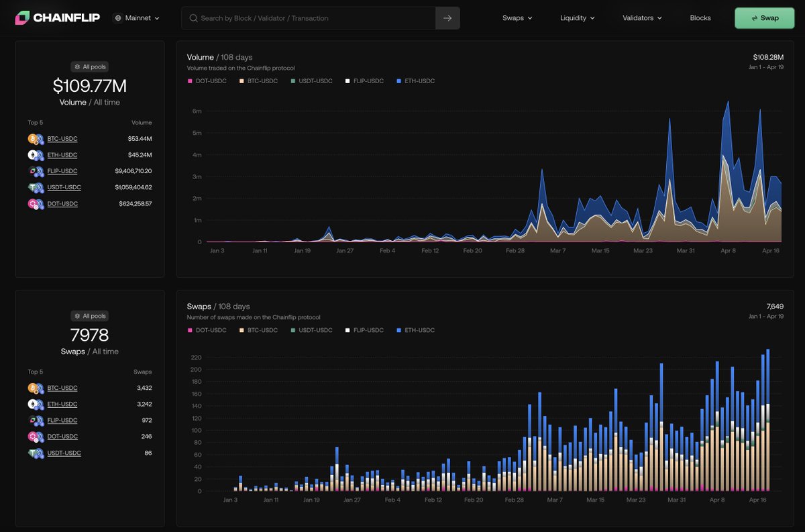Expand the Swaps navigation menu
The height and width of the screenshot is (532, 805).
(517, 18)
